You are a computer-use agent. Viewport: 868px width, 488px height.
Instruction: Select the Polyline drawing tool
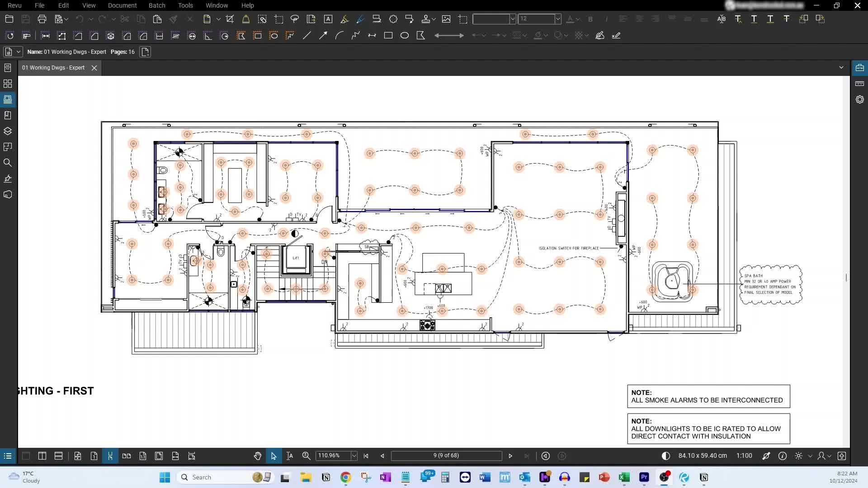[355, 35]
